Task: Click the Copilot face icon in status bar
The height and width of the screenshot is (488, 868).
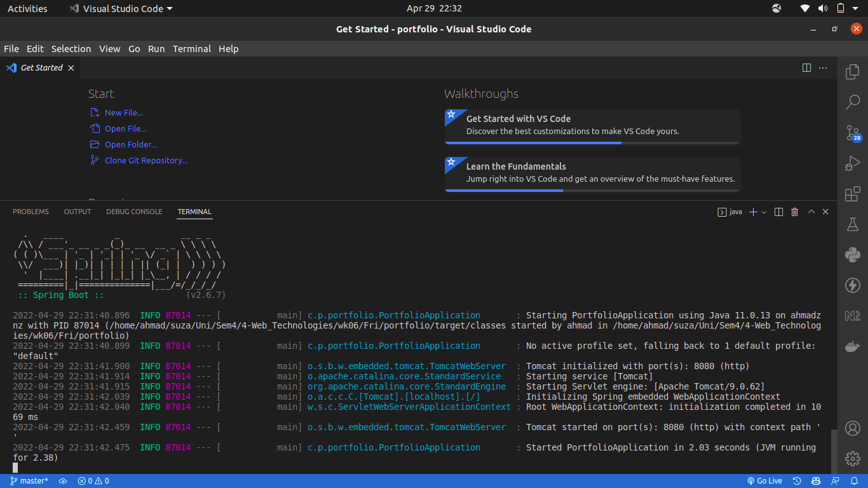Action: [816, 481]
